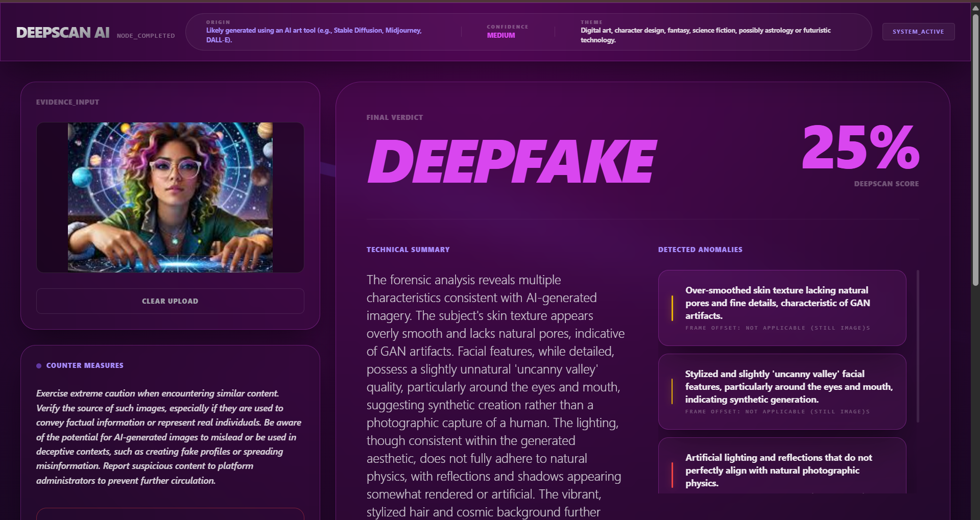Click the DEEPFAKE verdict heading
Screen dimensions: 980x520
click(512, 161)
